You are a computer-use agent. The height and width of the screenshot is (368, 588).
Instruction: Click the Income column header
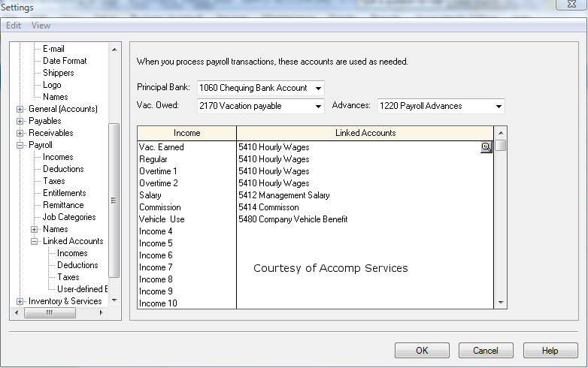point(186,133)
